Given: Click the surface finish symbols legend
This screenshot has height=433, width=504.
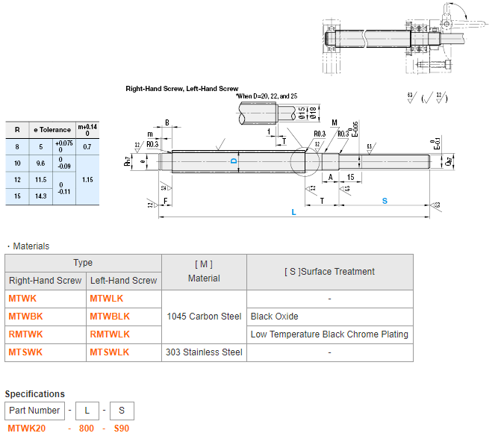Looking at the screenshot, I should 428,97.
